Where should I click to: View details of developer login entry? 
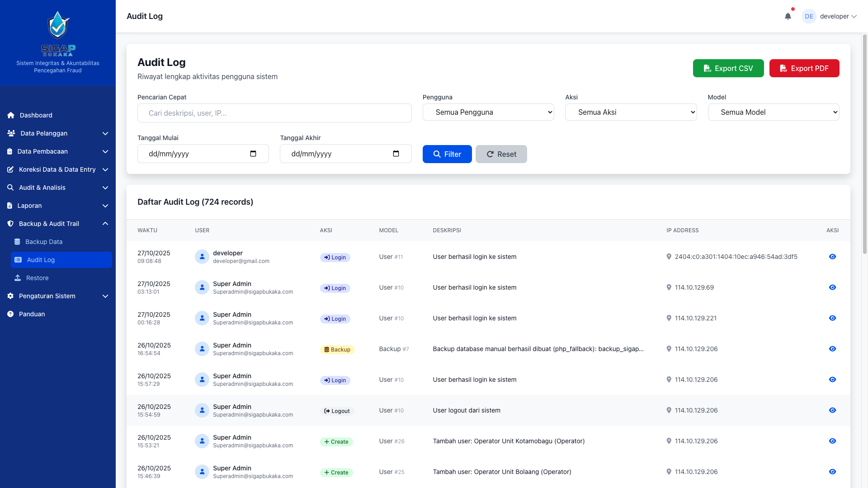pos(832,257)
